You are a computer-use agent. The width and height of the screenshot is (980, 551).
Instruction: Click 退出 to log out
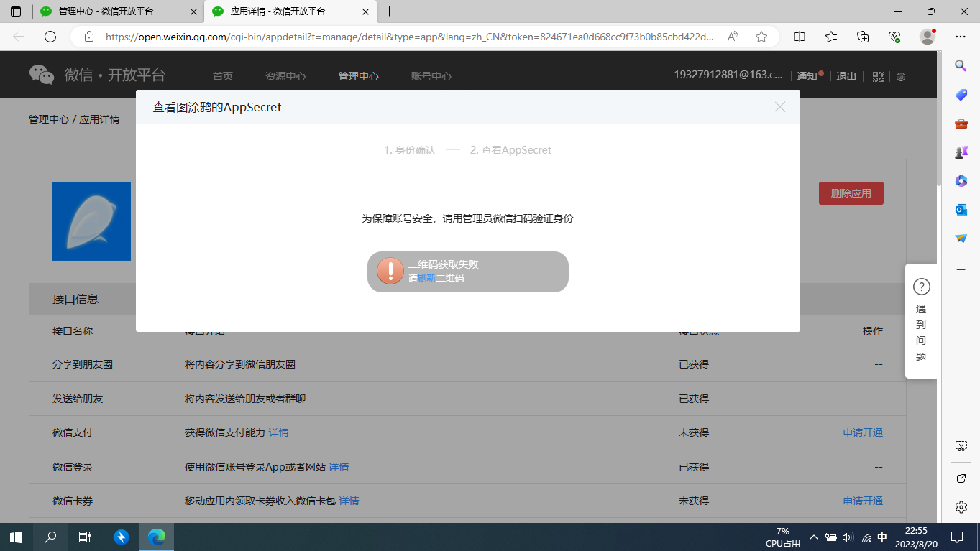846,76
